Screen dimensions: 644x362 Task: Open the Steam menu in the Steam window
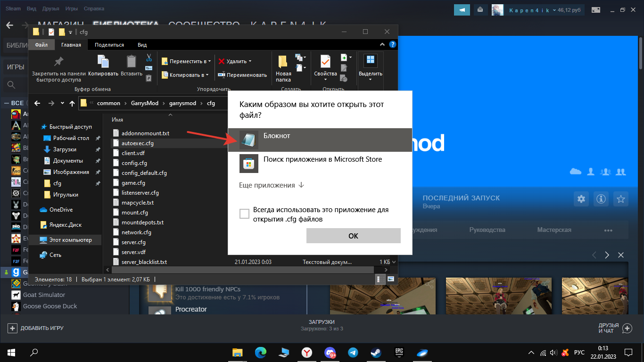pyautogui.click(x=13, y=9)
